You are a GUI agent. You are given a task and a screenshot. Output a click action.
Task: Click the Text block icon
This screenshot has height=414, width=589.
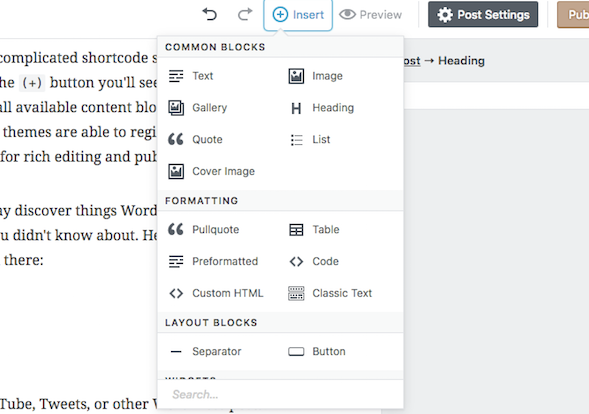(176, 76)
